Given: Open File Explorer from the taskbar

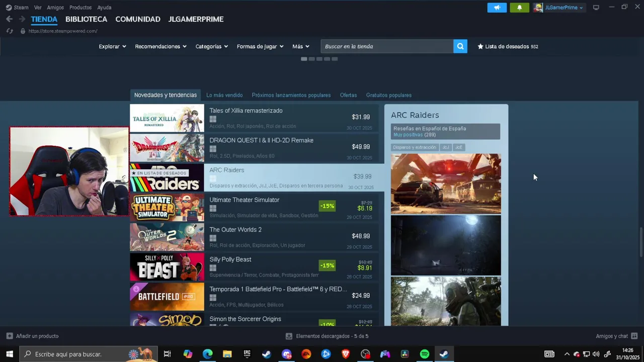Looking at the screenshot, I should 227,354.
